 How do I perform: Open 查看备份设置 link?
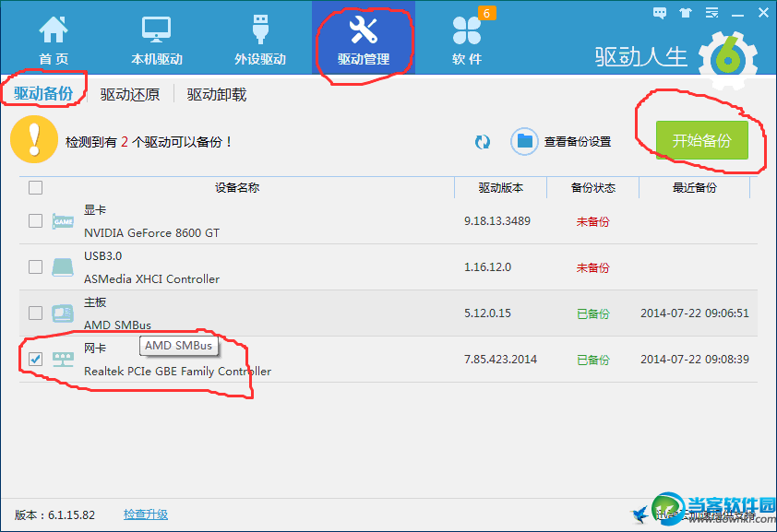(x=578, y=142)
